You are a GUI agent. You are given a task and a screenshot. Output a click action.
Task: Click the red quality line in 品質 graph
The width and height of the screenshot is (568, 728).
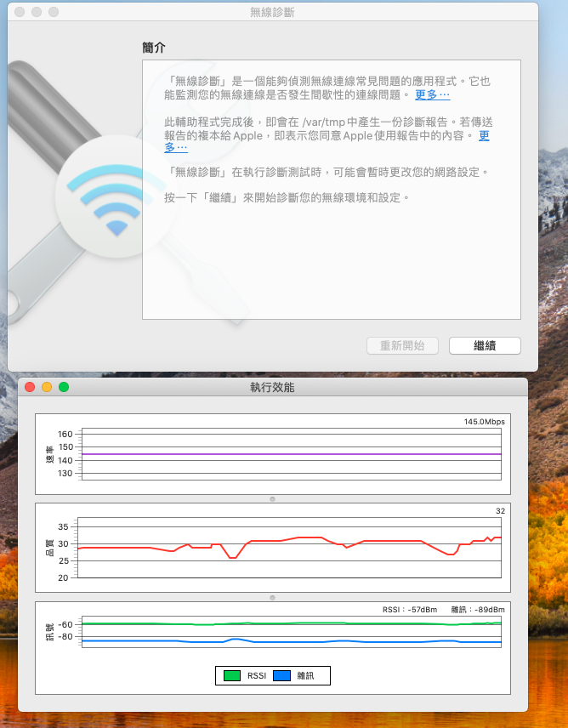click(292, 547)
